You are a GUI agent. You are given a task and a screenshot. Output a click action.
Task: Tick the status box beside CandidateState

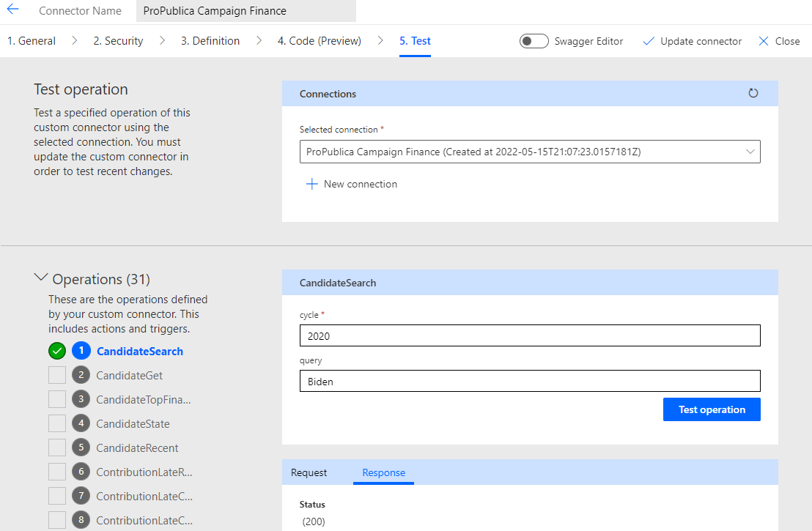click(x=57, y=423)
